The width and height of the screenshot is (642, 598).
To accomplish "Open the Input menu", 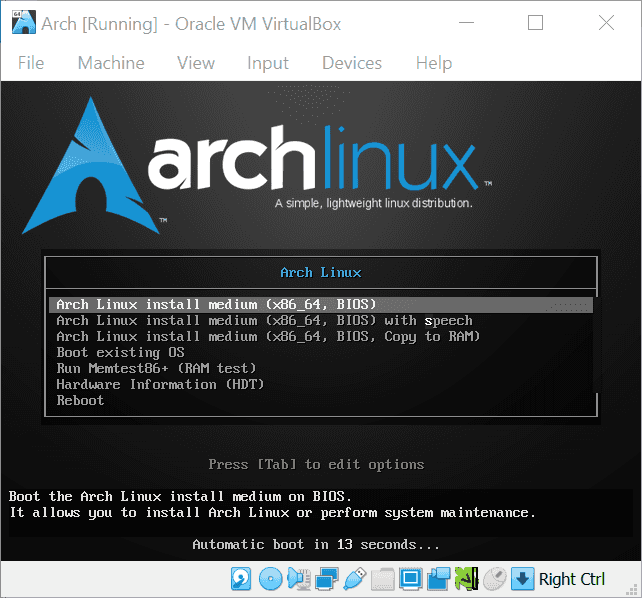I will tap(268, 63).
